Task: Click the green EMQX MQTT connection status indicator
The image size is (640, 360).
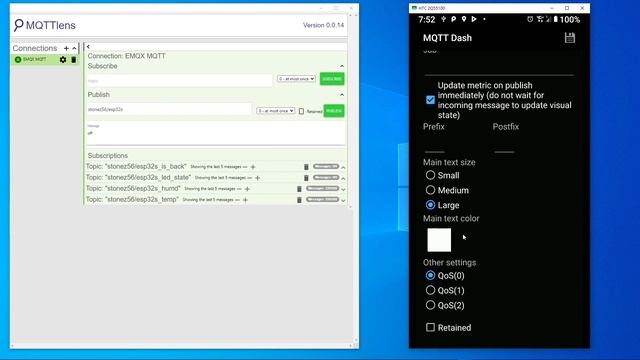Action: click(x=18, y=60)
